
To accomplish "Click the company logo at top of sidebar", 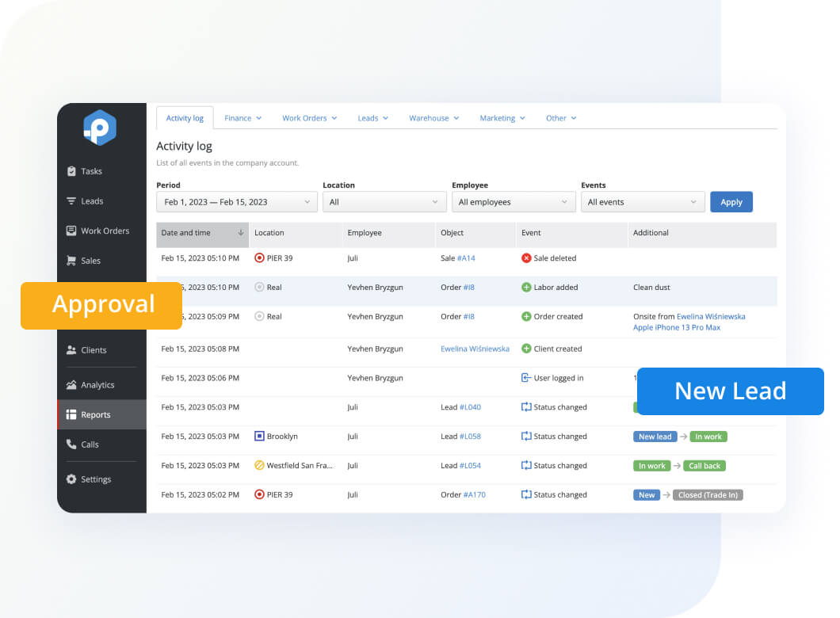I will [x=98, y=128].
